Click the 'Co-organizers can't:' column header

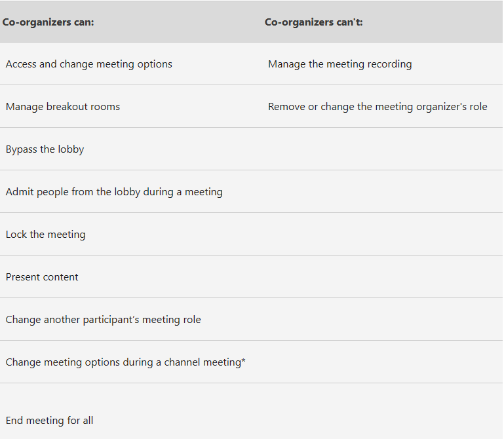[x=313, y=22]
